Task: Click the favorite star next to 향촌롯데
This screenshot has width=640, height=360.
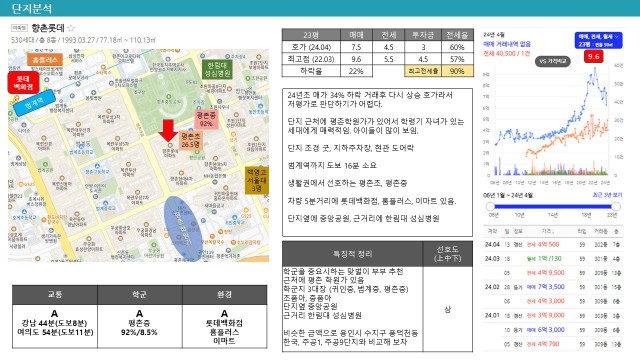Action: 71,28
